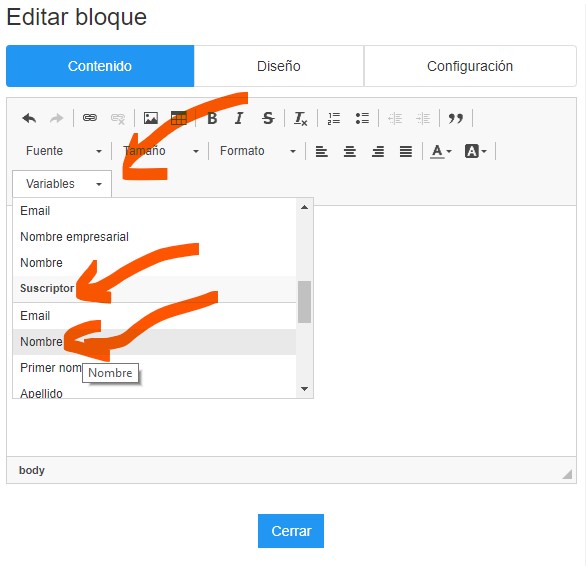Select Nombre variable above Suscriptor header
This screenshot has width=586, height=566.
click(x=154, y=263)
